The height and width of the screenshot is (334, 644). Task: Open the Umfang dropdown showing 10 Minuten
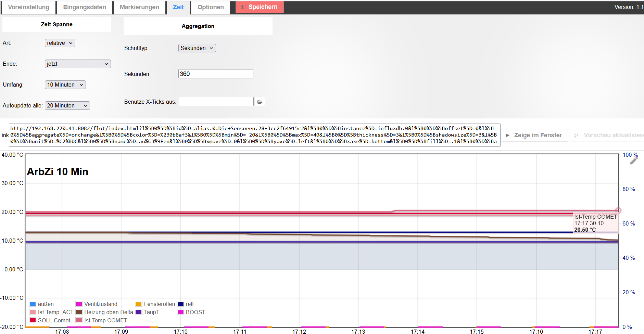click(65, 85)
